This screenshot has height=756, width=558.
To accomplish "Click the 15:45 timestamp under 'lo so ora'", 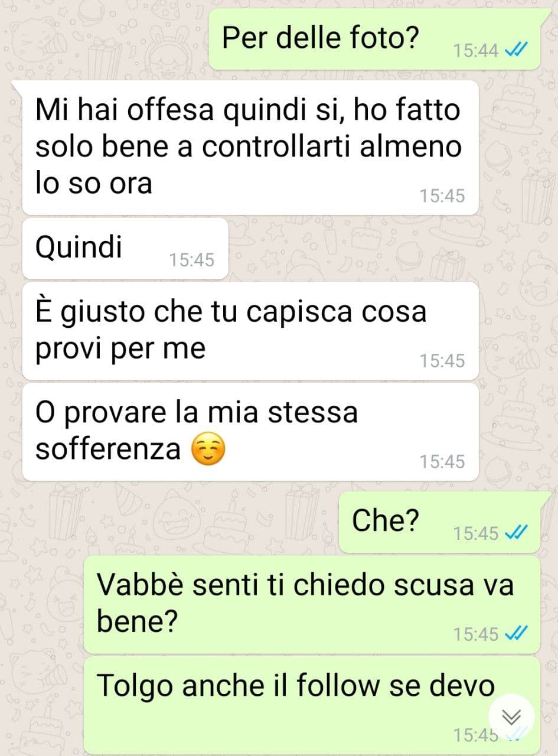I will coord(442,195).
